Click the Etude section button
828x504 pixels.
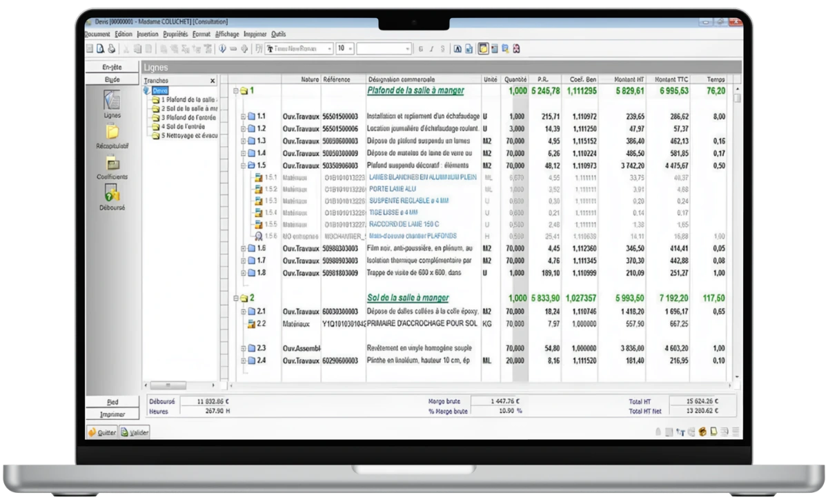click(112, 80)
